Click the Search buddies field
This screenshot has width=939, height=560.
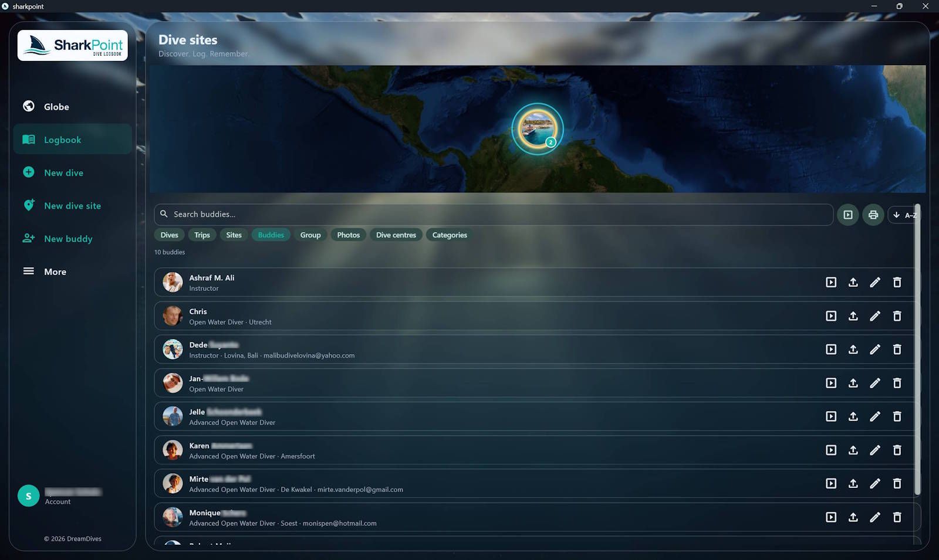[493, 215]
